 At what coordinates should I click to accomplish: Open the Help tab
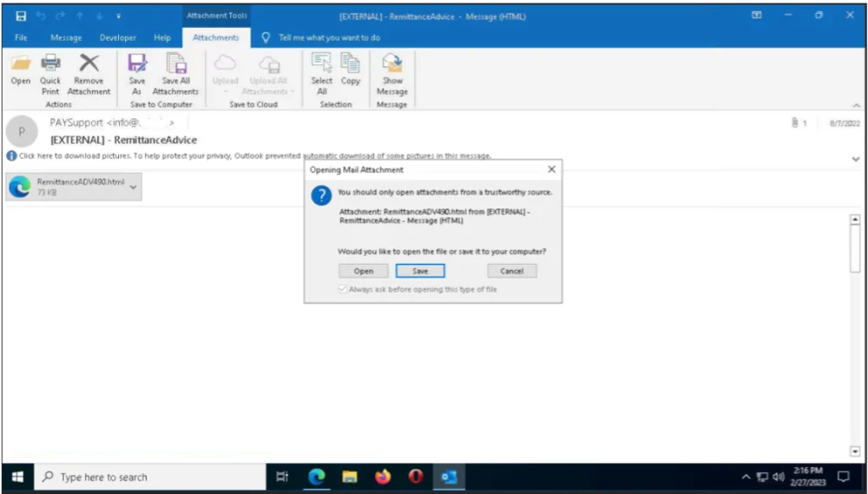click(x=162, y=37)
